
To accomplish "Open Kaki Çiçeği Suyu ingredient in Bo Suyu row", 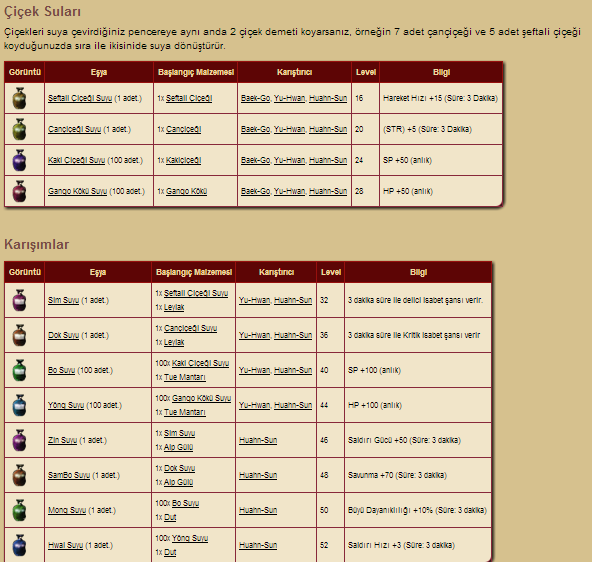I will coord(200,363).
